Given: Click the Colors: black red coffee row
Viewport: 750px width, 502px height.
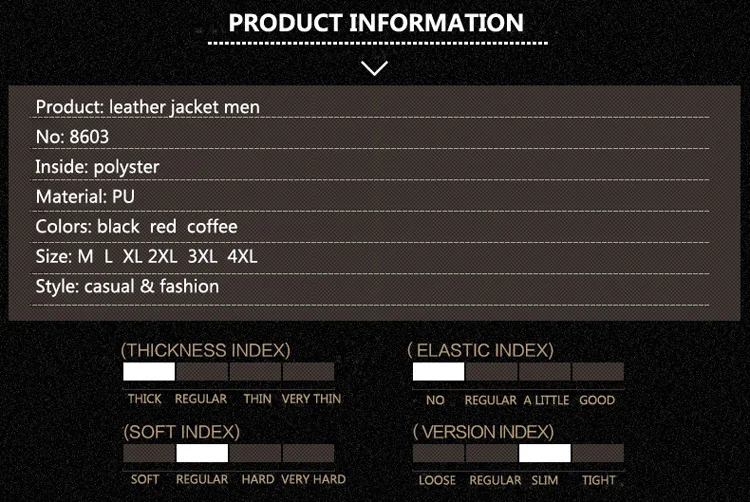Looking at the screenshot, I should click(369, 227).
